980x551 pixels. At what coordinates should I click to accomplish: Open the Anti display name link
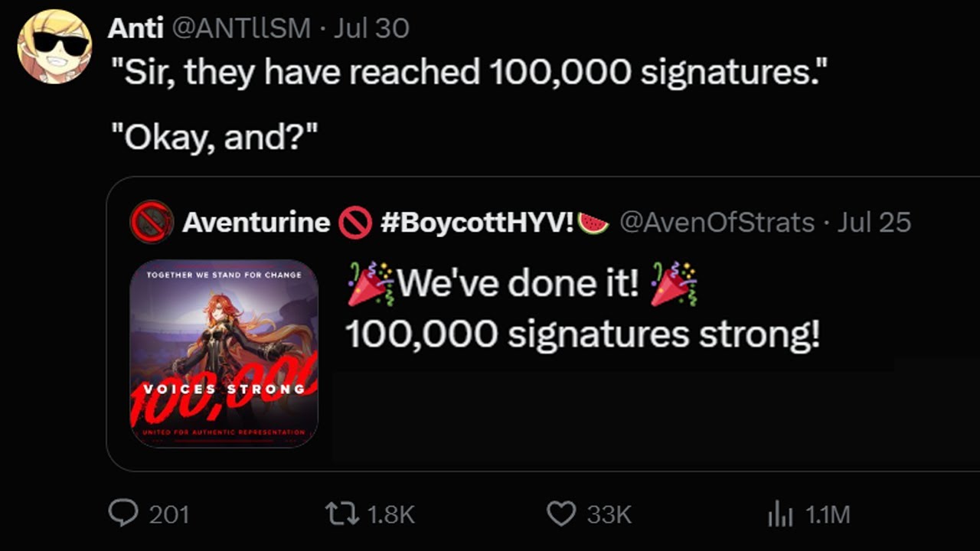(x=136, y=28)
